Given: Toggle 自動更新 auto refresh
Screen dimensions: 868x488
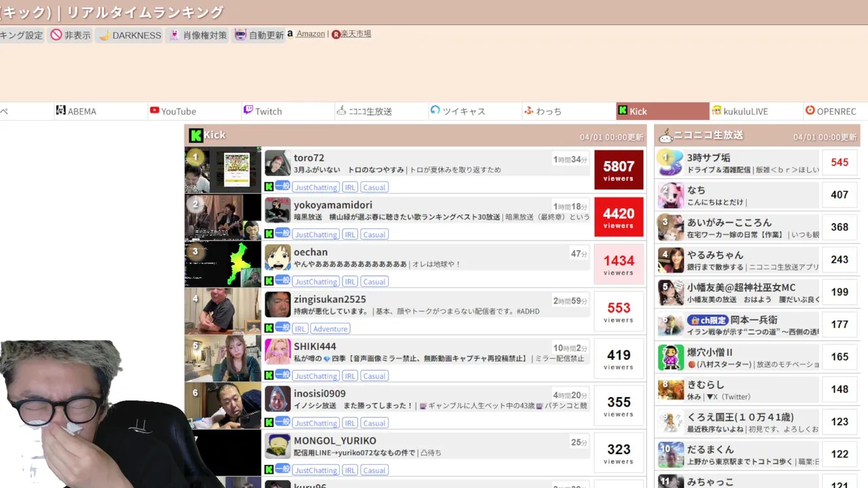Looking at the screenshot, I should pos(258,35).
